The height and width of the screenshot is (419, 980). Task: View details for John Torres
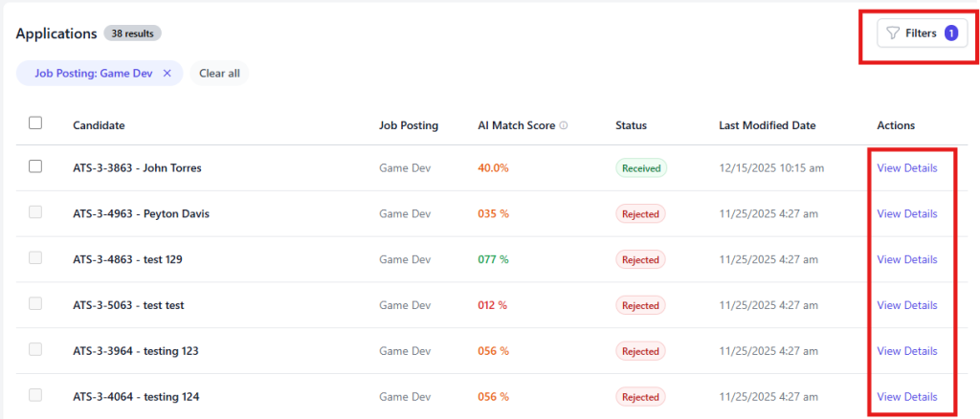[x=907, y=168]
